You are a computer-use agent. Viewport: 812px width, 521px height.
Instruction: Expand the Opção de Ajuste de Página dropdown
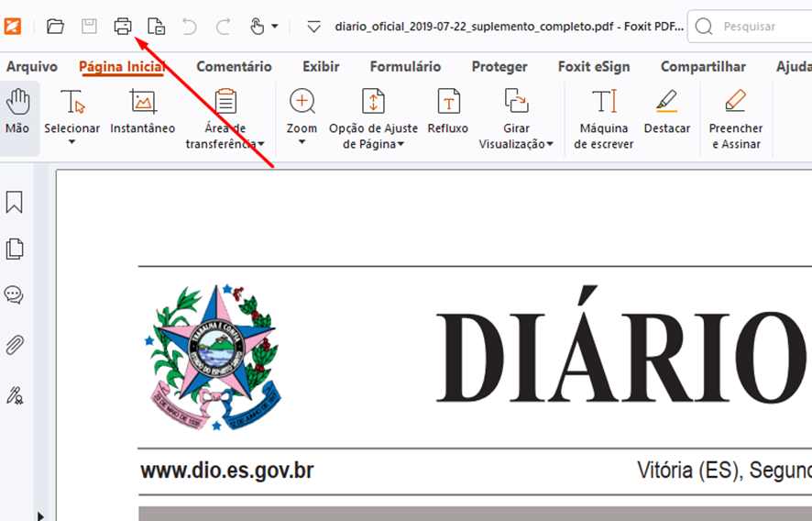[401, 144]
